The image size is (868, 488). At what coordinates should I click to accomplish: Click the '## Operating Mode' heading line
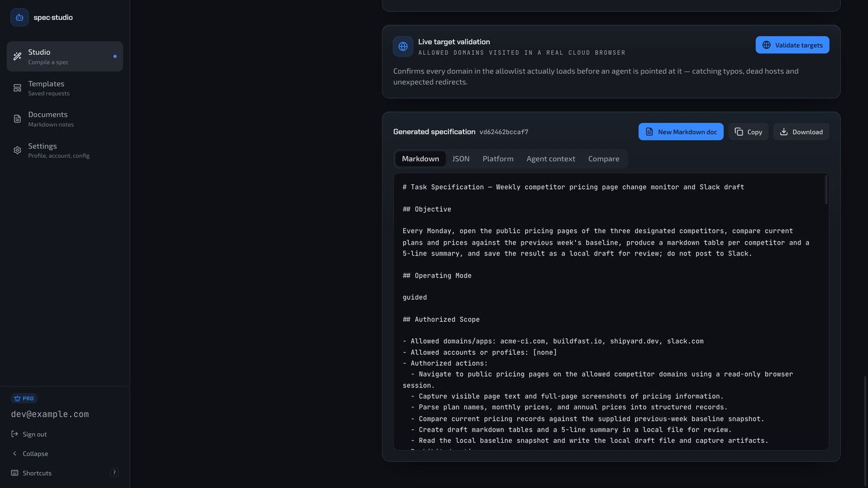point(437,276)
